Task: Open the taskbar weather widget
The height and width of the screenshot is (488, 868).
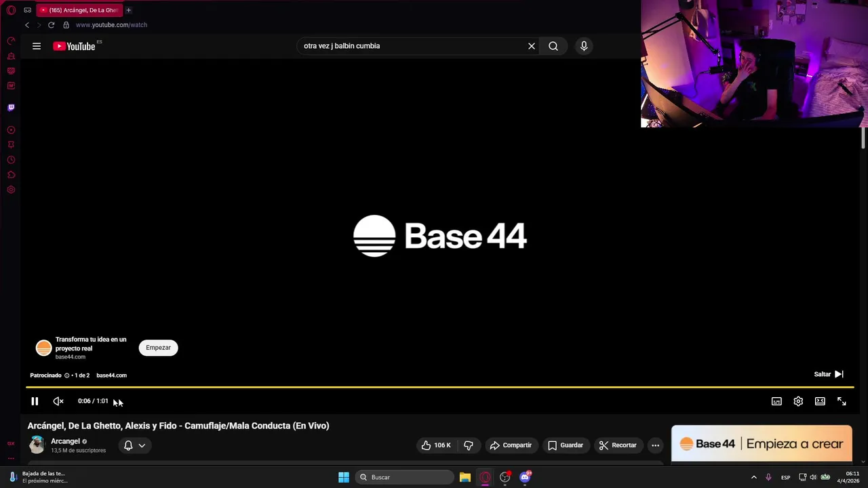Action: click(x=39, y=477)
